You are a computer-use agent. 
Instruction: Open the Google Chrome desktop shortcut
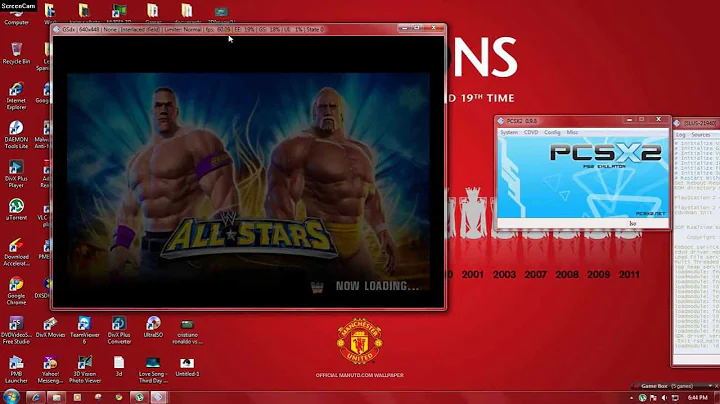pyautogui.click(x=17, y=292)
